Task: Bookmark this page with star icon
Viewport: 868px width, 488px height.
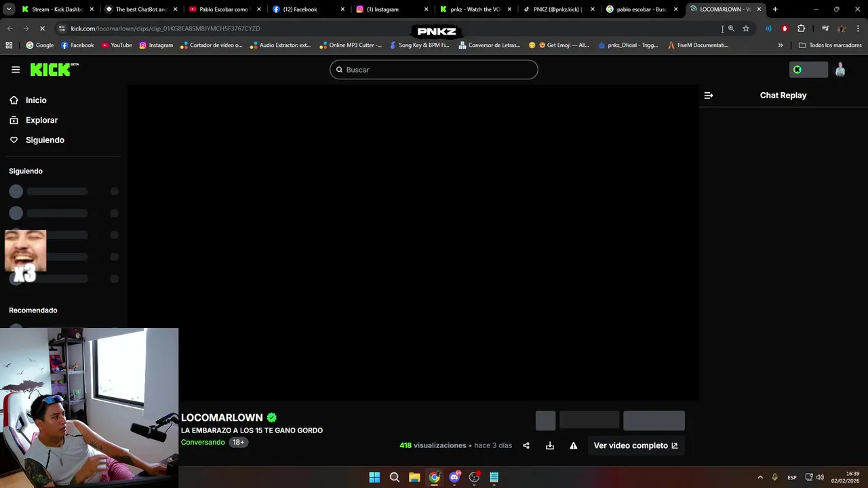Action: point(746,28)
